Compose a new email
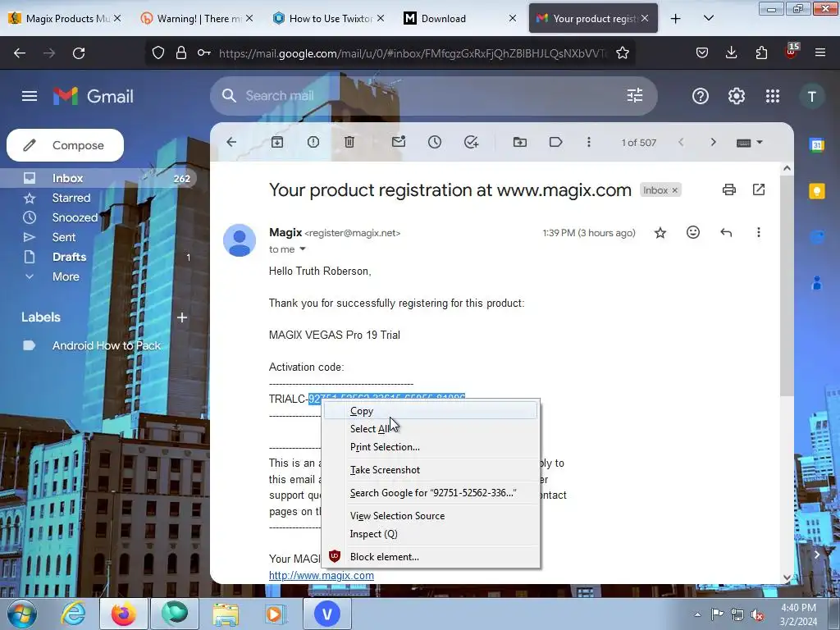 (65, 145)
